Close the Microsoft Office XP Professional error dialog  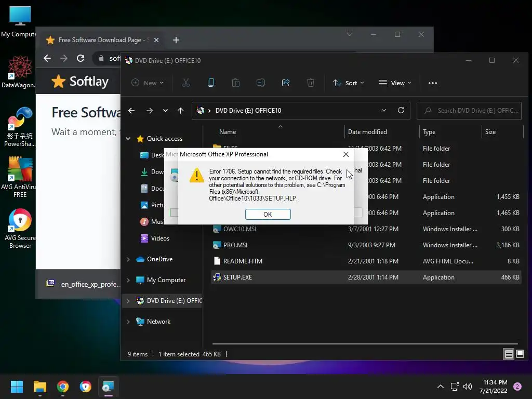point(345,154)
